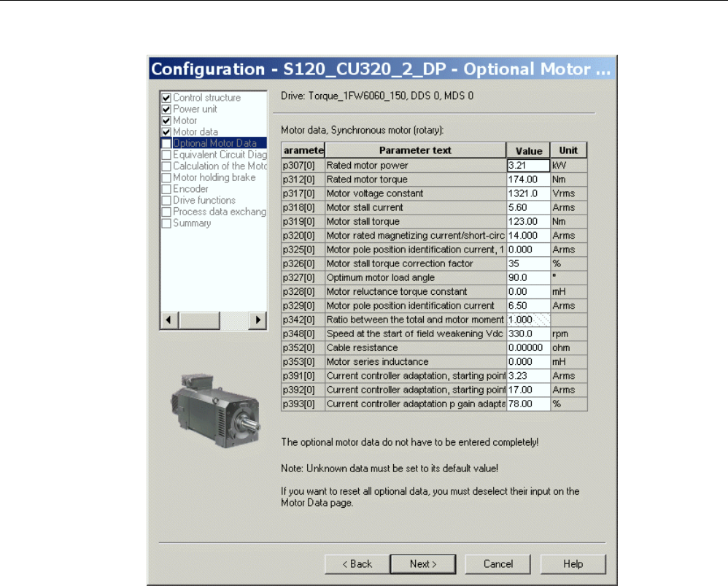Toggle the Power unit checkbox

[166, 109]
